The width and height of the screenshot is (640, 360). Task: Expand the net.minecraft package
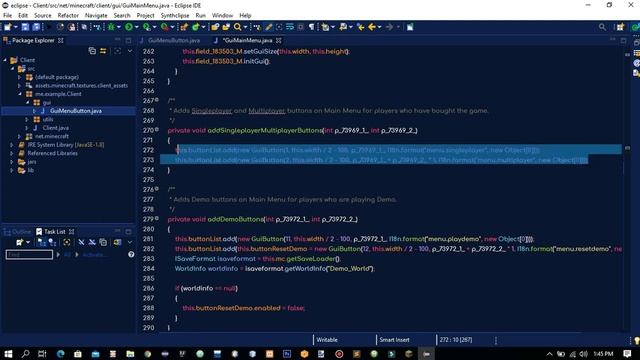point(19,136)
